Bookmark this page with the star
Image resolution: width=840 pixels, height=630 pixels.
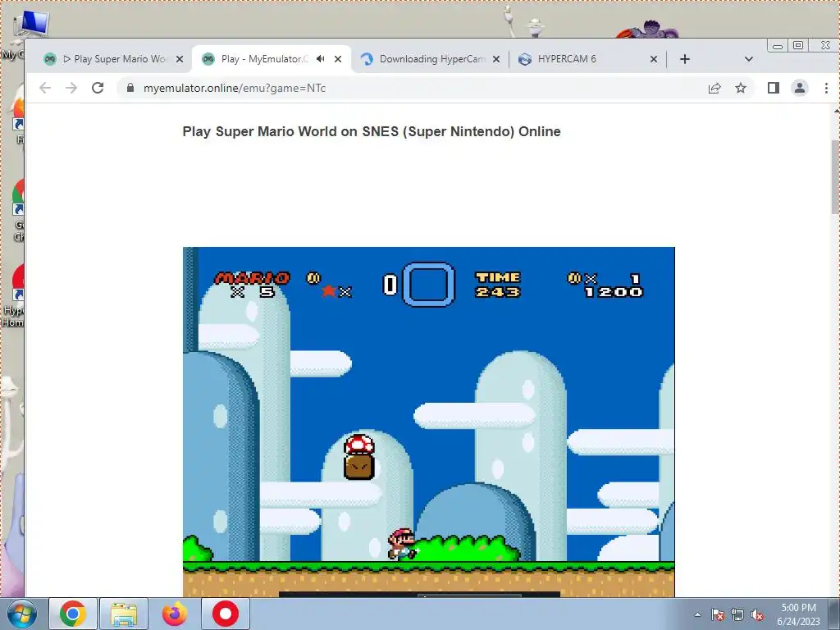point(741,88)
